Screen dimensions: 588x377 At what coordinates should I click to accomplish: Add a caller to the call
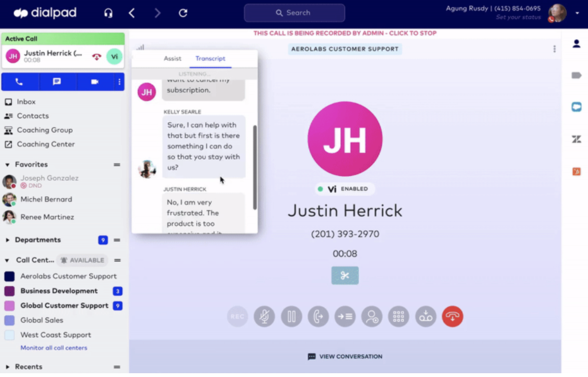(x=372, y=317)
